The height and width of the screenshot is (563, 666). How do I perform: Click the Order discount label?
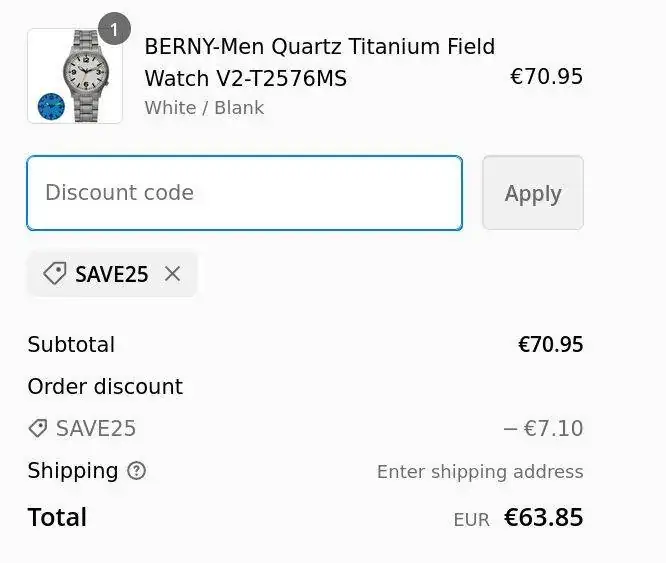[x=105, y=387]
